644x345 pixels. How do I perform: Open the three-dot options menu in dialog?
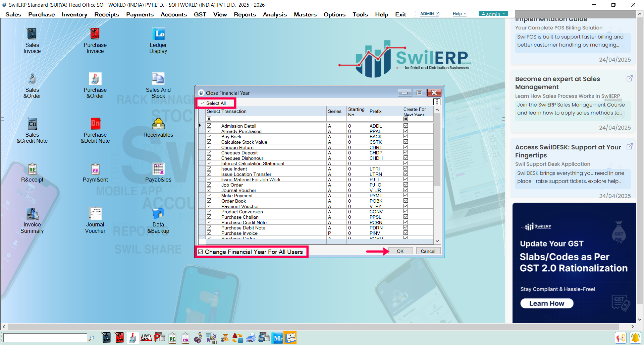pos(437,102)
